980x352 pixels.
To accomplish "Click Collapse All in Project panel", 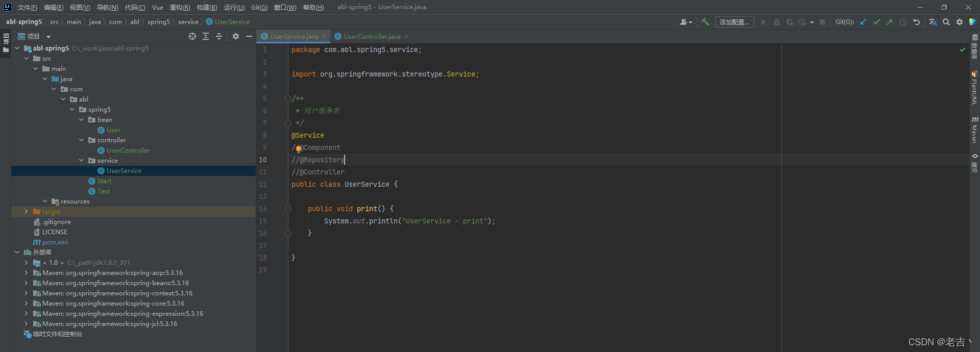I will [x=219, y=36].
